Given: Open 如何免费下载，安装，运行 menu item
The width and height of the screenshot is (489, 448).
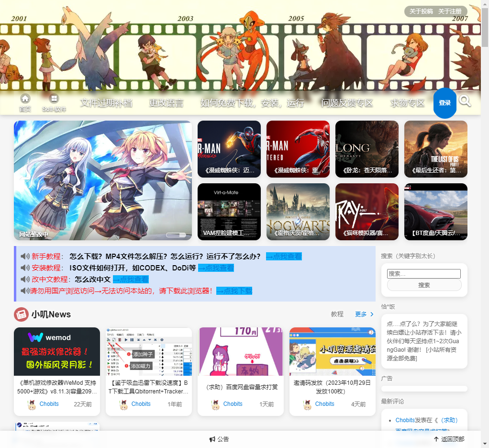Looking at the screenshot, I should pyautogui.click(x=252, y=102).
